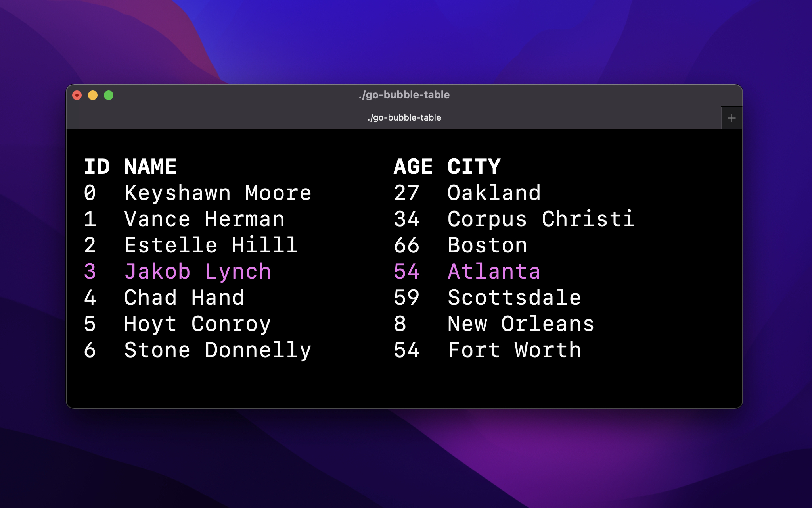Click the green fullscreen window button
Screen dimensions: 812x508
(109, 95)
